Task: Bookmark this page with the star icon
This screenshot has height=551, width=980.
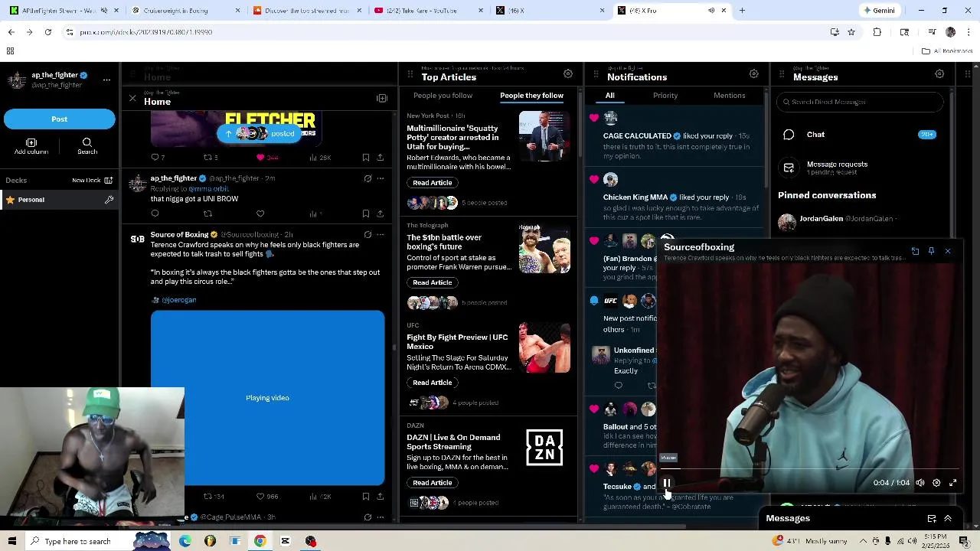Action: tap(851, 32)
